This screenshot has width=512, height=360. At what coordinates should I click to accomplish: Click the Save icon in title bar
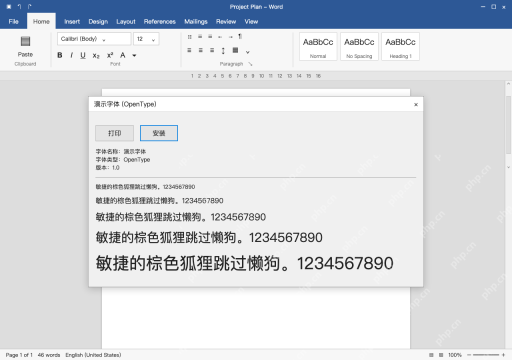pyautogui.click(x=9, y=7)
